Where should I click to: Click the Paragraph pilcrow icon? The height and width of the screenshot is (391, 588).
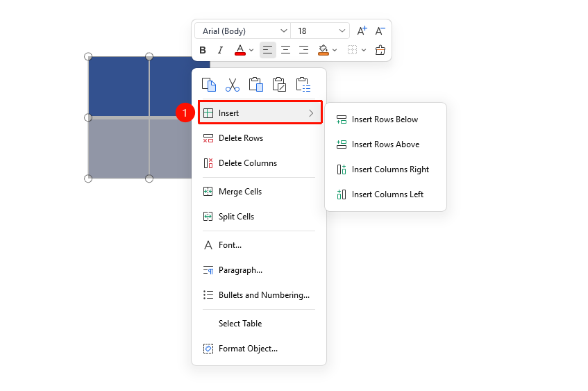tap(208, 270)
